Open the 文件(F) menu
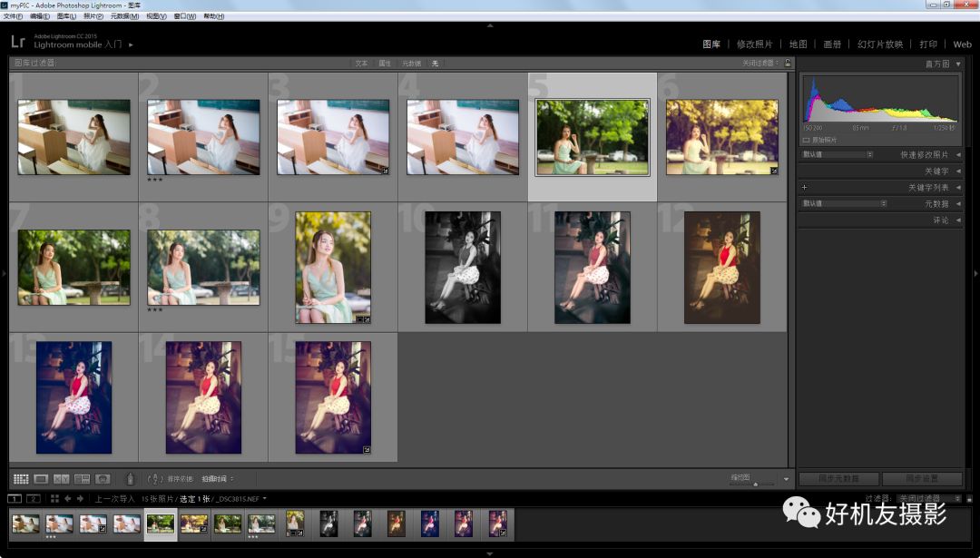 click(x=13, y=16)
